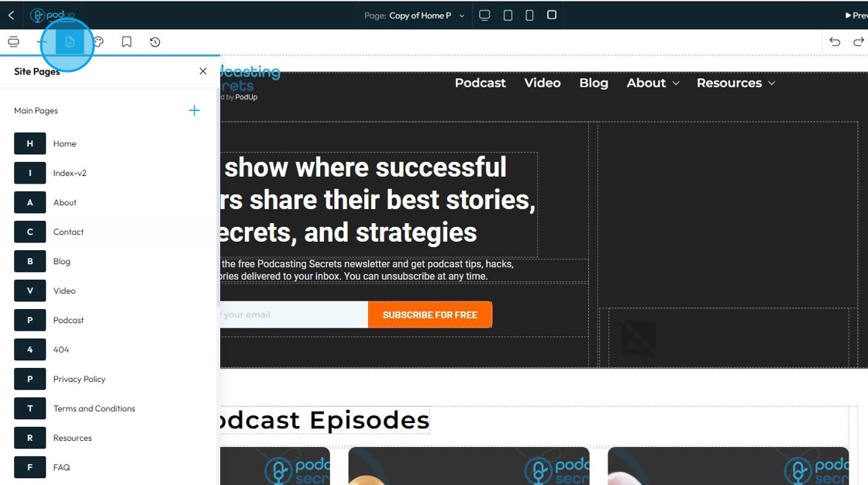Viewport: 868px width, 485px height.
Task: Select the Podcast Episodes heading
Action: [325, 420]
